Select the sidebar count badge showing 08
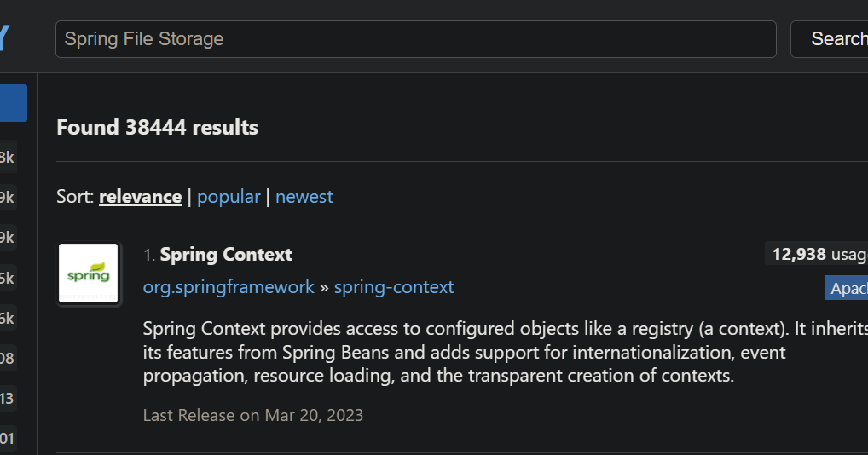868x455 pixels. click(8, 358)
